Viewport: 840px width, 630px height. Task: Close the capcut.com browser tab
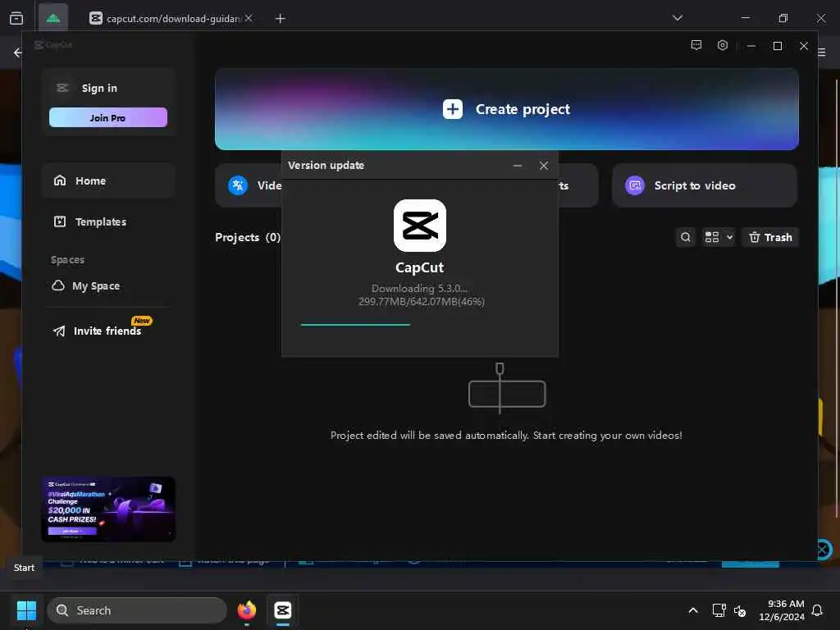(x=249, y=18)
